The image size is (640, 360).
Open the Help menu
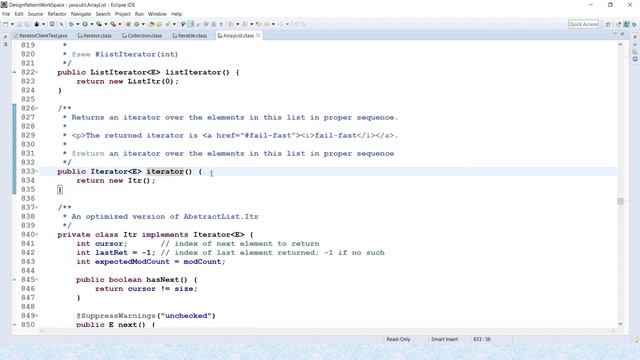pos(176,14)
